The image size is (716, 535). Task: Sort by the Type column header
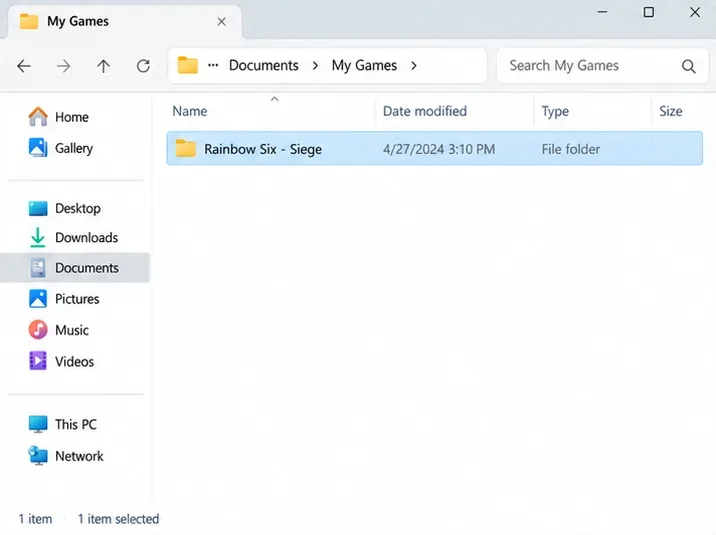(x=555, y=111)
